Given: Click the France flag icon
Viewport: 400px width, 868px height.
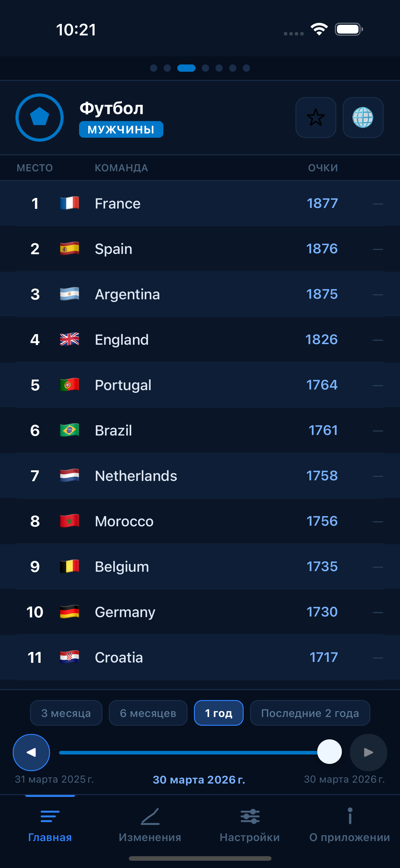Looking at the screenshot, I should pyautogui.click(x=69, y=202).
